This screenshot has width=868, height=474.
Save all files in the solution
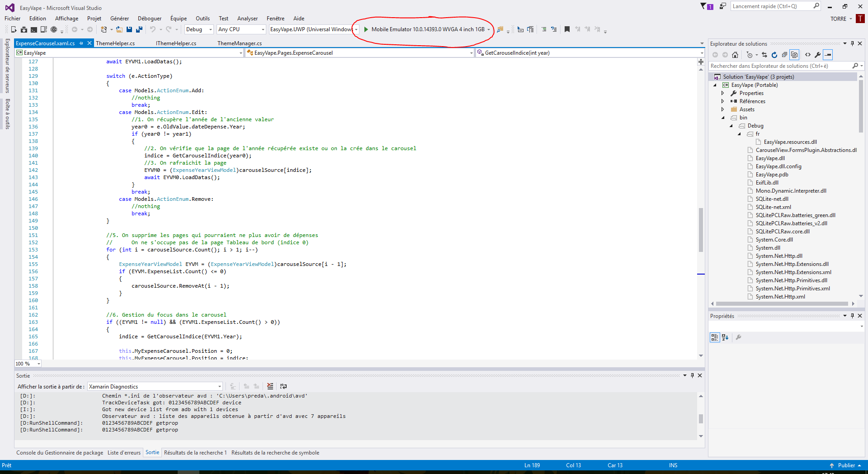139,29
